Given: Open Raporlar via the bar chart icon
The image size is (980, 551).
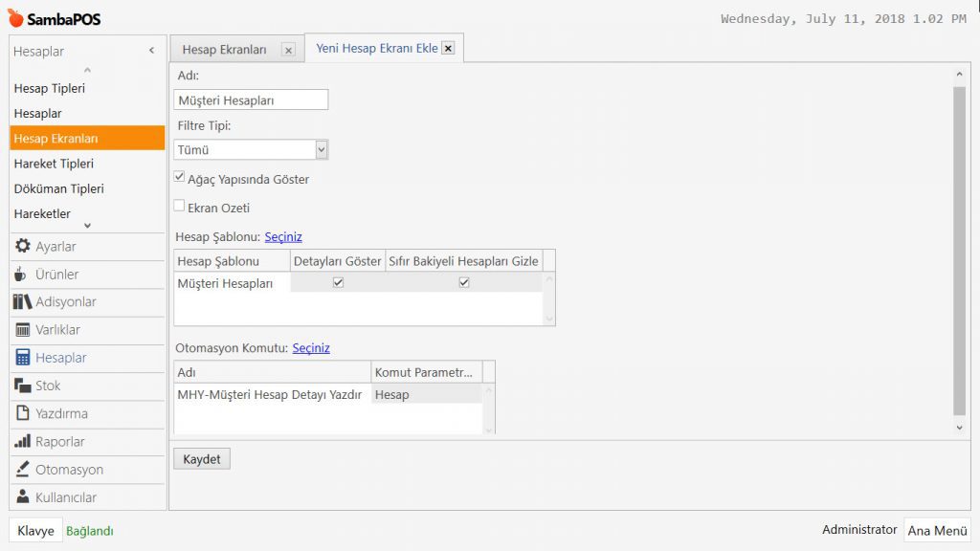Looking at the screenshot, I should coord(23,442).
